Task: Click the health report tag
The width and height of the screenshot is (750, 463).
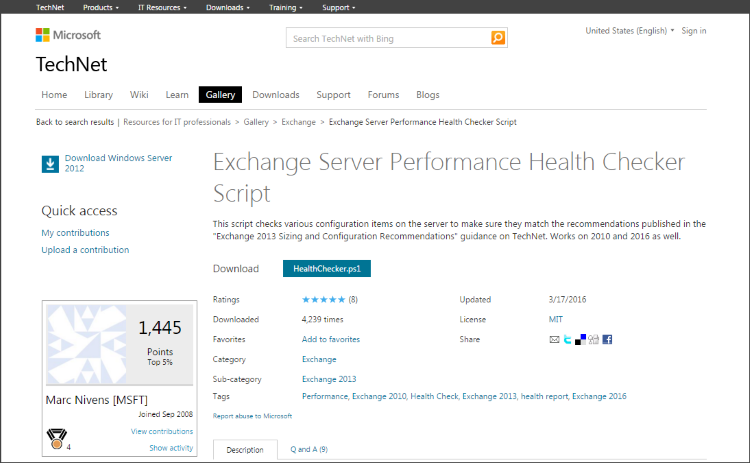Action: point(544,396)
